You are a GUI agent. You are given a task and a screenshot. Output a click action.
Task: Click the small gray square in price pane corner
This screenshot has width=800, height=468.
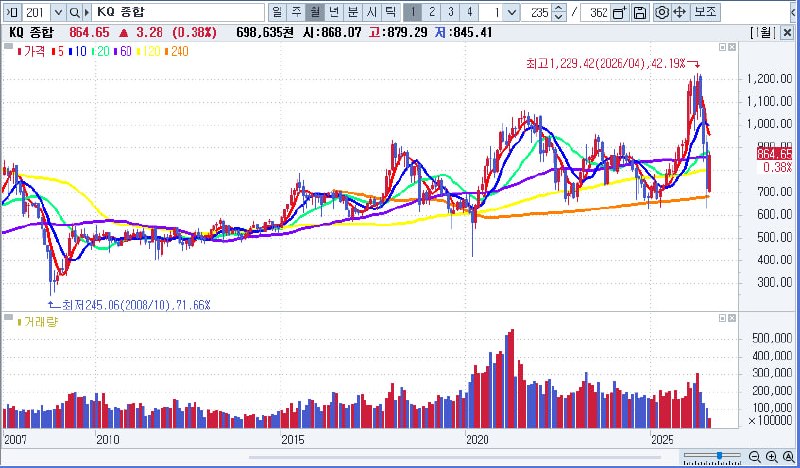pos(8,46)
